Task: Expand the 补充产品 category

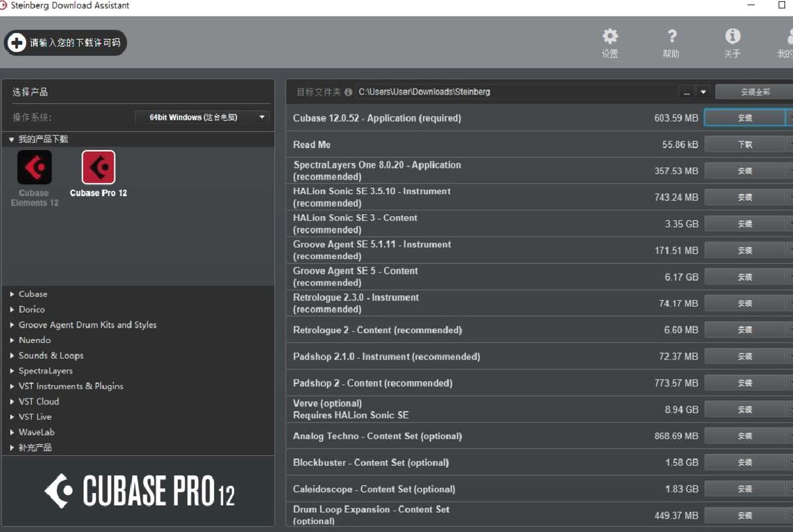Action: [x=13, y=447]
